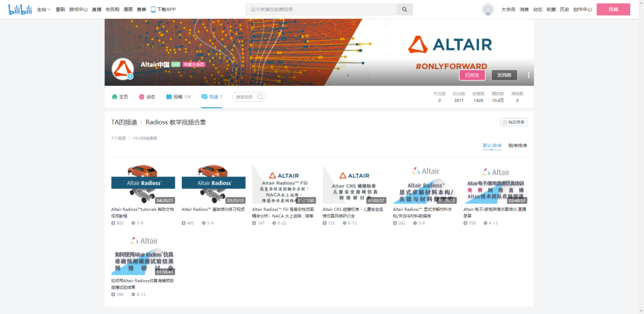Click title 如何用Altair Radioss仿真准确预测碰撞试验结果
Screen dimensions: 644x314
coord(143,284)
